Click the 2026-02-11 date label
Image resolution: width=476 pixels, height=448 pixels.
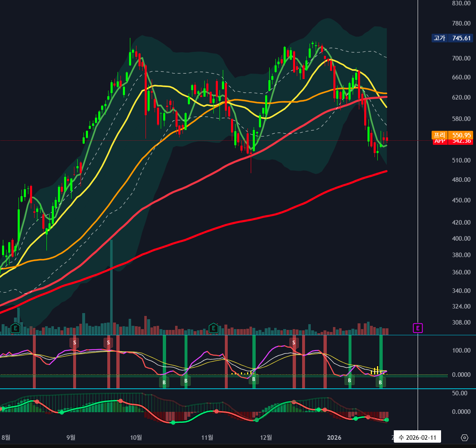[x=417, y=437]
